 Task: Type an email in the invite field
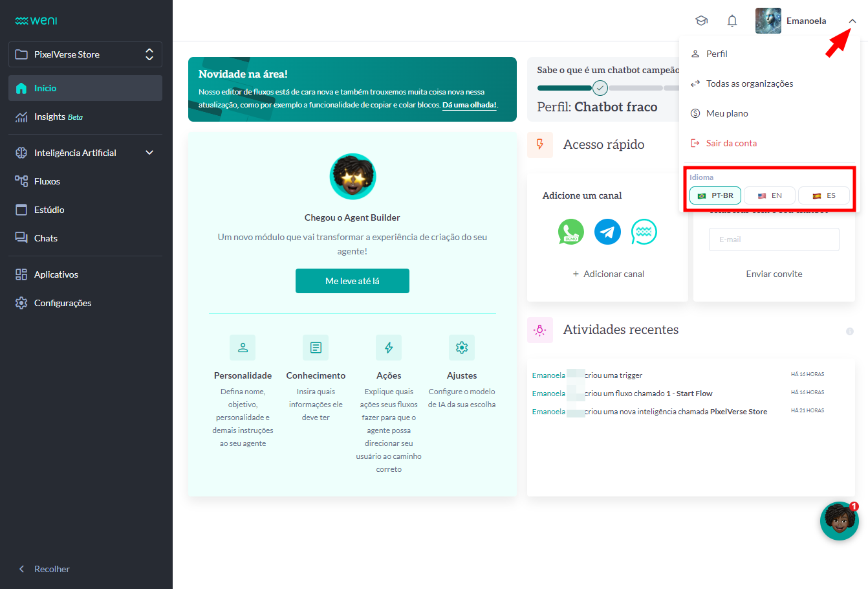pos(774,239)
